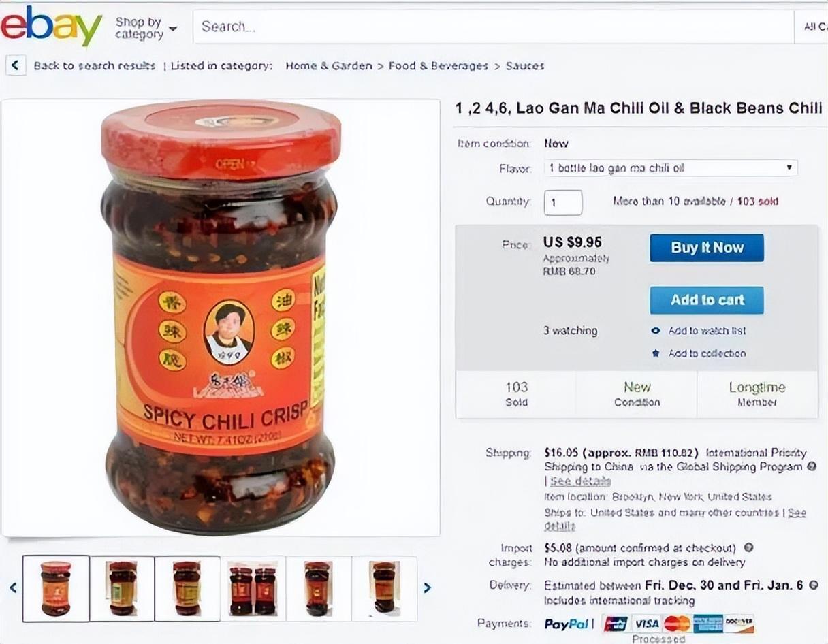Click the star icon beside Add to collection
The image size is (828, 644).
[656, 353]
